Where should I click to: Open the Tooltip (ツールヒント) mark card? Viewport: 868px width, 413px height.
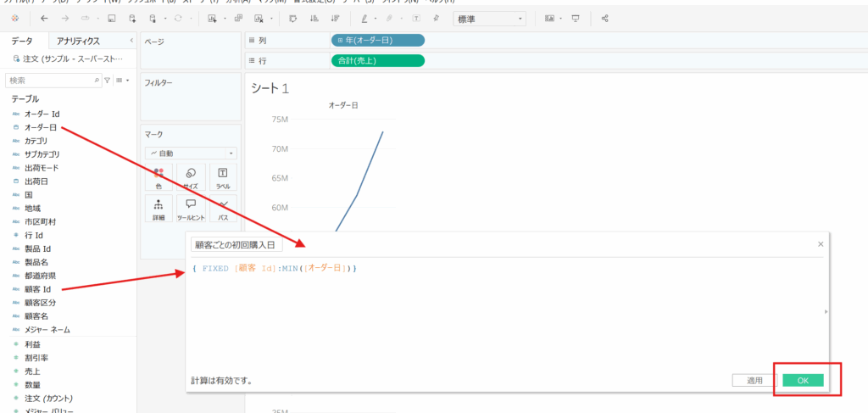tap(191, 209)
